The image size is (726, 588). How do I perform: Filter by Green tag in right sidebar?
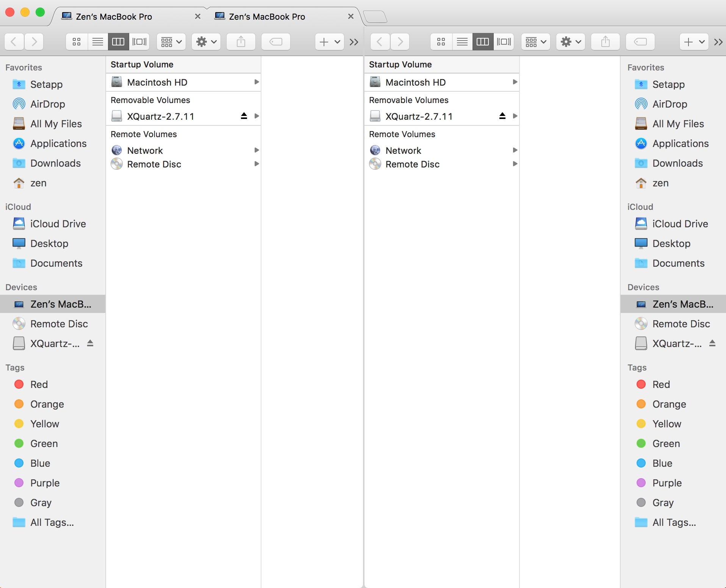tap(673, 443)
